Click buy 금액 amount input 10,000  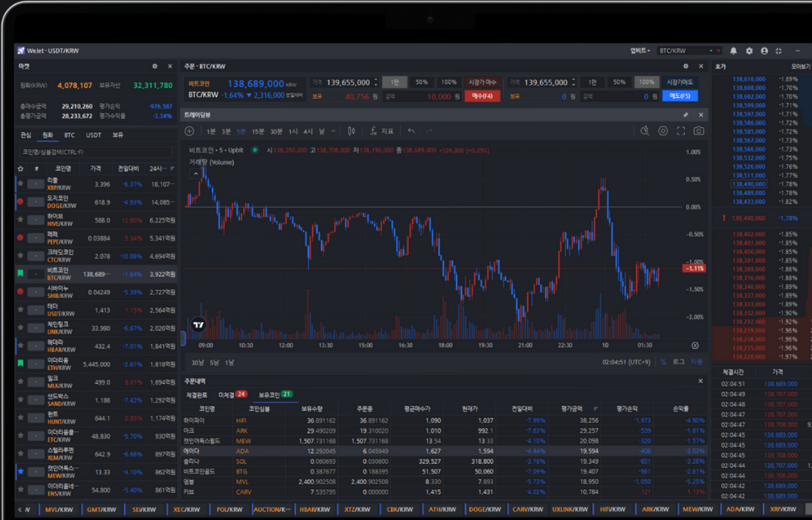[x=423, y=96]
